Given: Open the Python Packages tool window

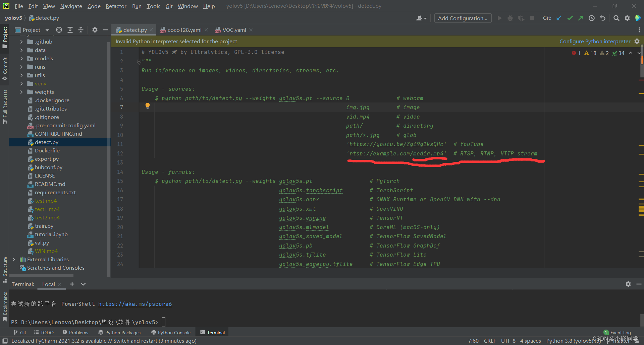Looking at the screenshot, I should click(x=119, y=332).
